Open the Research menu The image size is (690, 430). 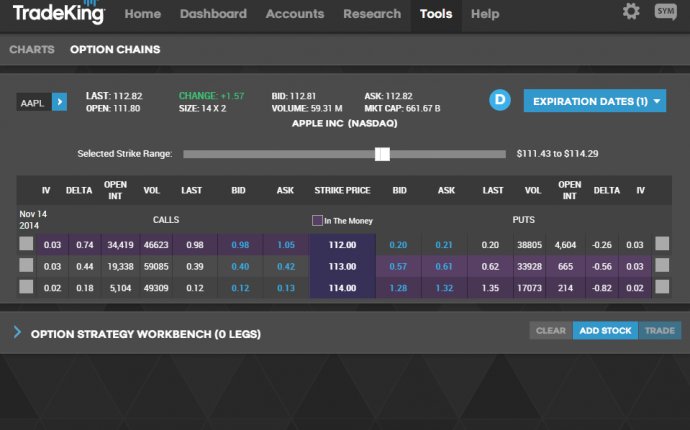click(372, 14)
